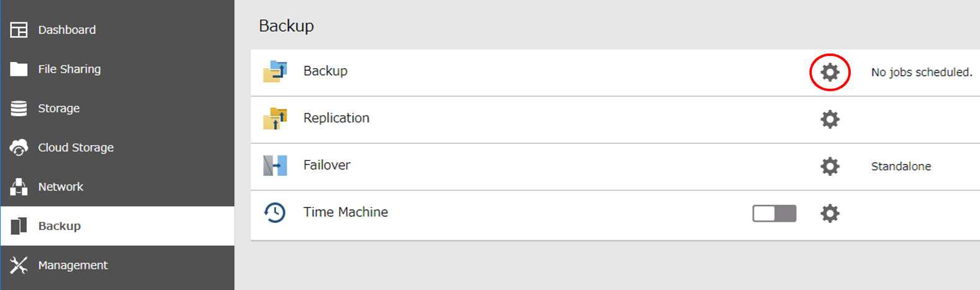Viewport: 980px width, 290px height.
Task: Click the Time Machine clock icon
Action: pos(275,212)
